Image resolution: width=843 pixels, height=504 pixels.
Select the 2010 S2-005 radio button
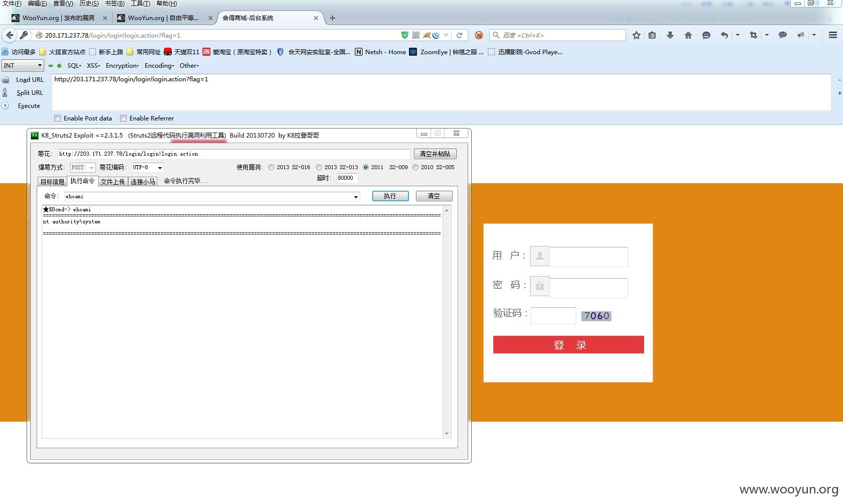coord(415,168)
